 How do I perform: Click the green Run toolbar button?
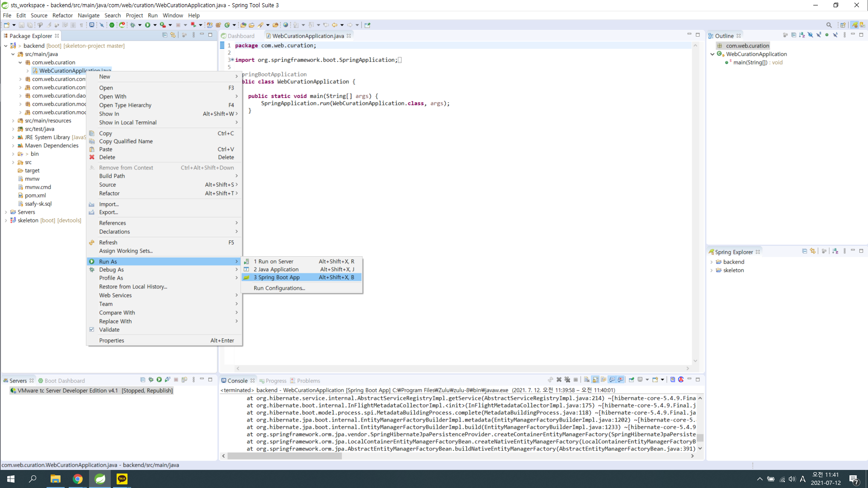(147, 25)
